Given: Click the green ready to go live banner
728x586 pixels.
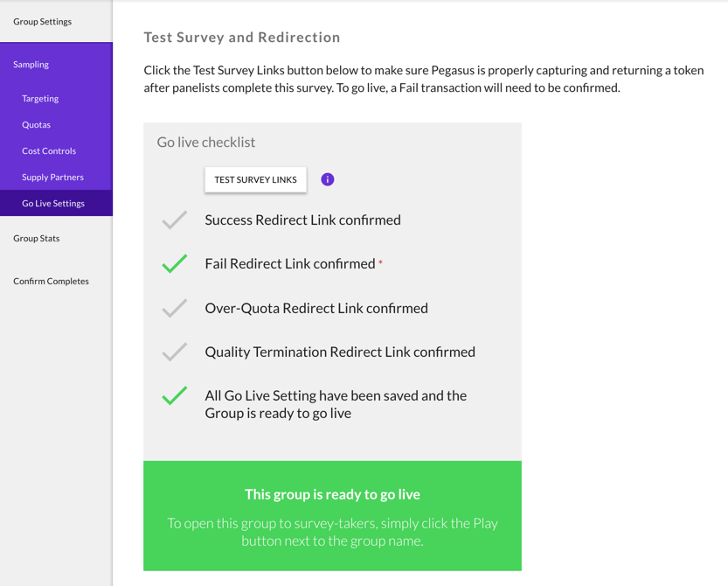Looking at the screenshot, I should 332,516.
